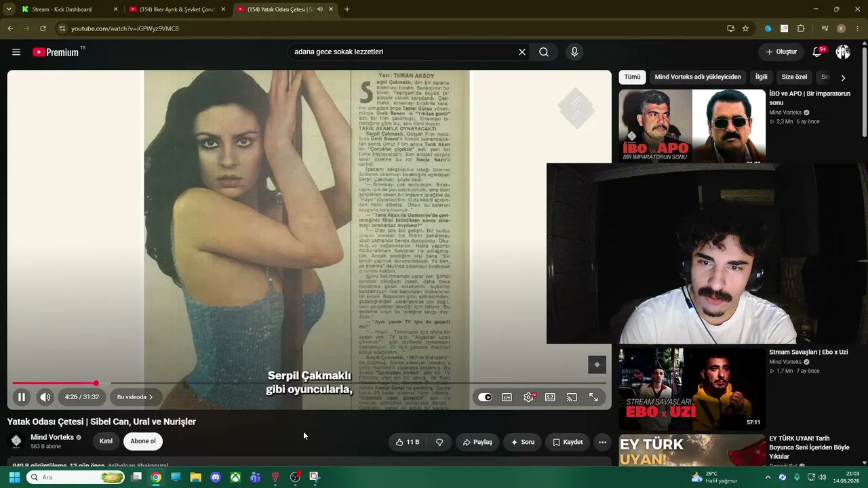The height and width of the screenshot is (488, 868).
Task: Select 'Mind Vorteks adlı yükleyiciden' chip
Action: 698,77
